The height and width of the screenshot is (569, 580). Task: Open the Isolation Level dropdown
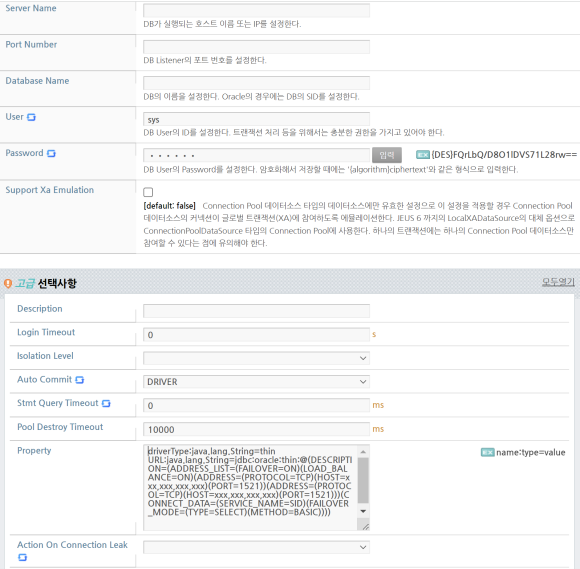(256, 358)
